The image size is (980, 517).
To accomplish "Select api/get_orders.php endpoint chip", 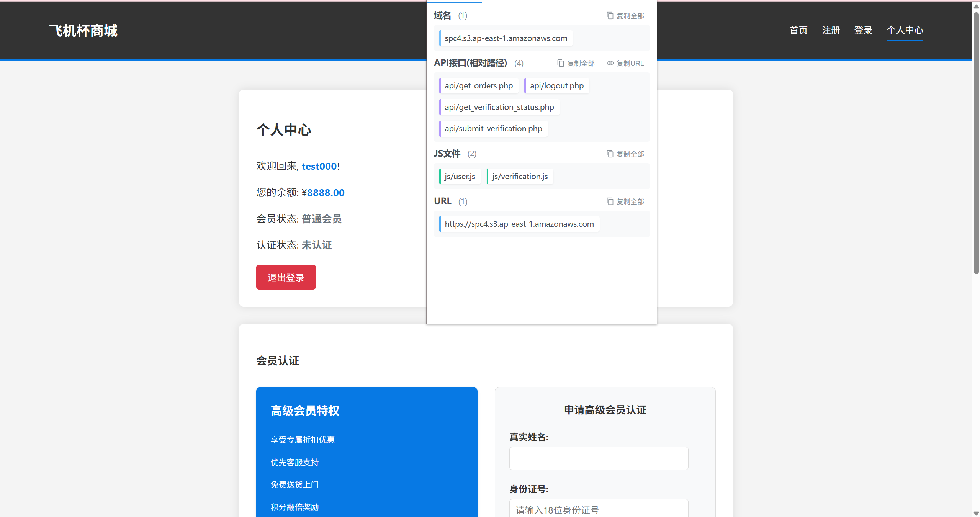I will coord(479,86).
